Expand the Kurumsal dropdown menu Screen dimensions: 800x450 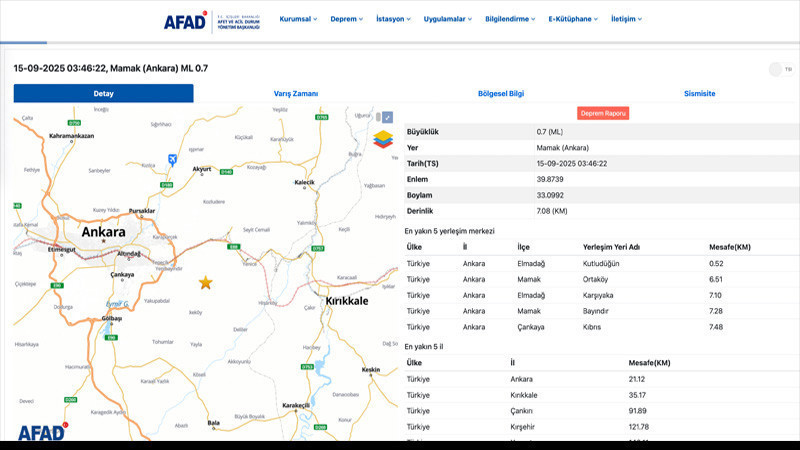[x=298, y=19]
